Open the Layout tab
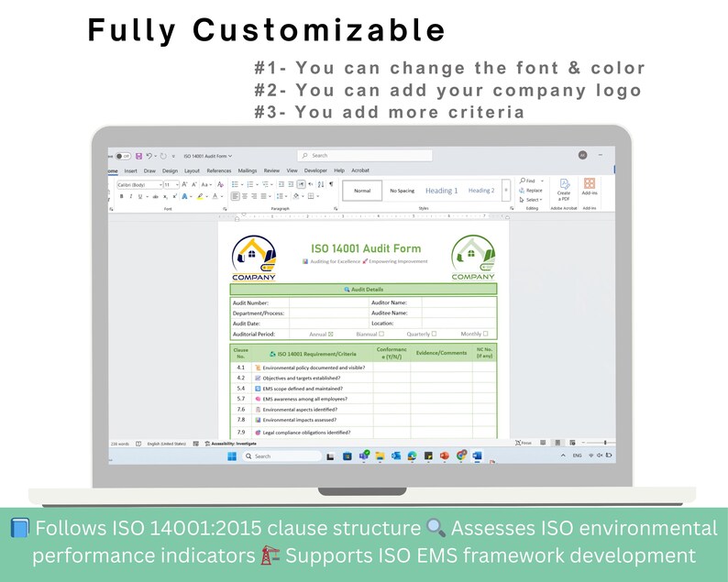This screenshot has height=582, width=728. point(192,170)
